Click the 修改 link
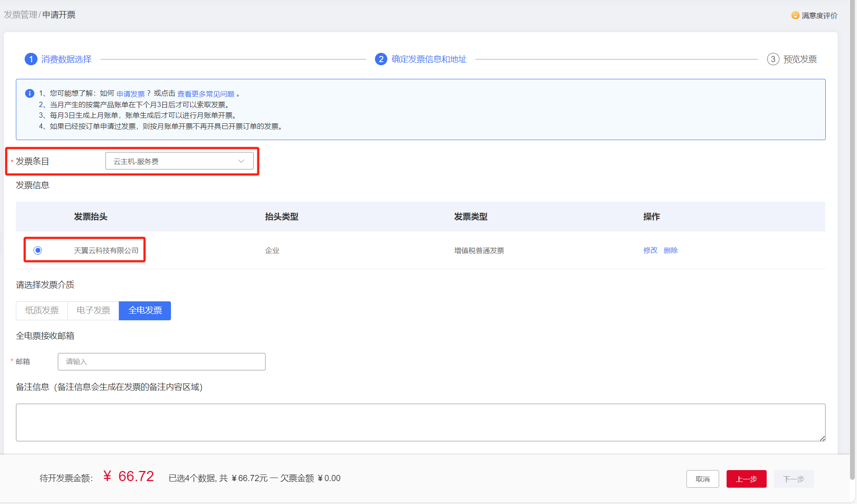The height and width of the screenshot is (504, 857). [650, 250]
